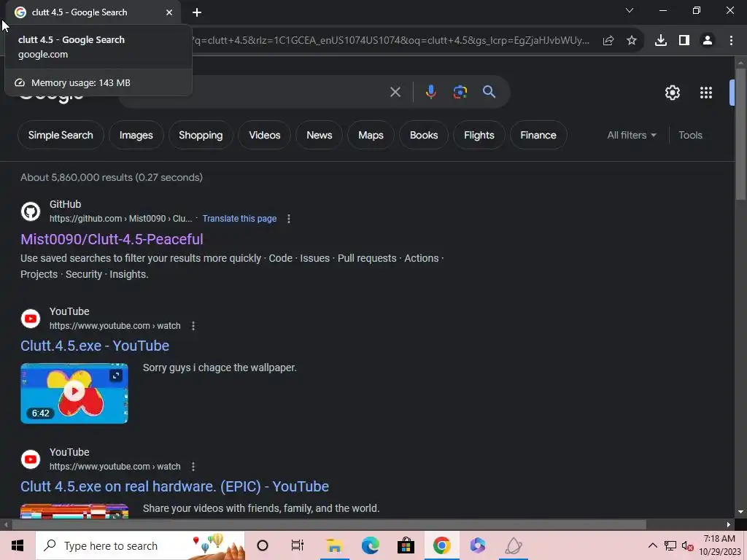Toggle the Chrome side panel
The image size is (747, 560).
point(684,41)
